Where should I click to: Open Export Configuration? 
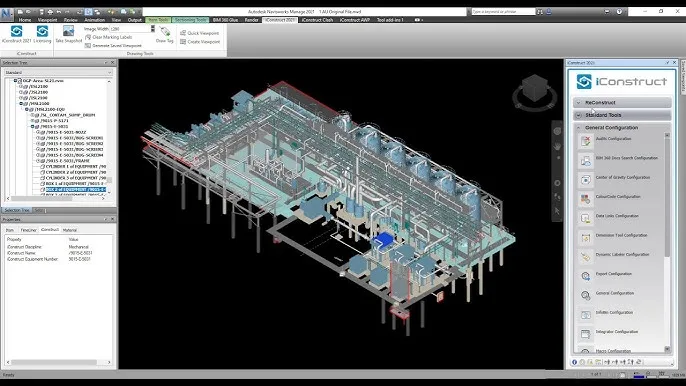pyautogui.click(x=613, y=274)
